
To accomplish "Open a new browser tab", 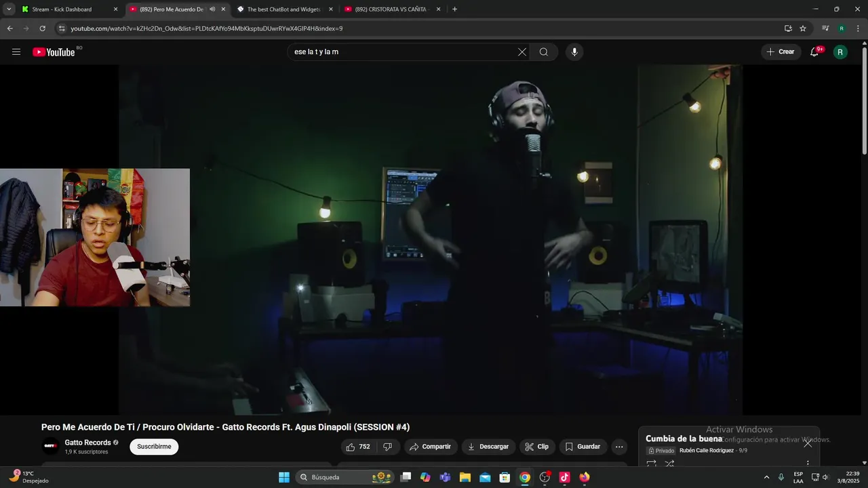I will (454, 9).
